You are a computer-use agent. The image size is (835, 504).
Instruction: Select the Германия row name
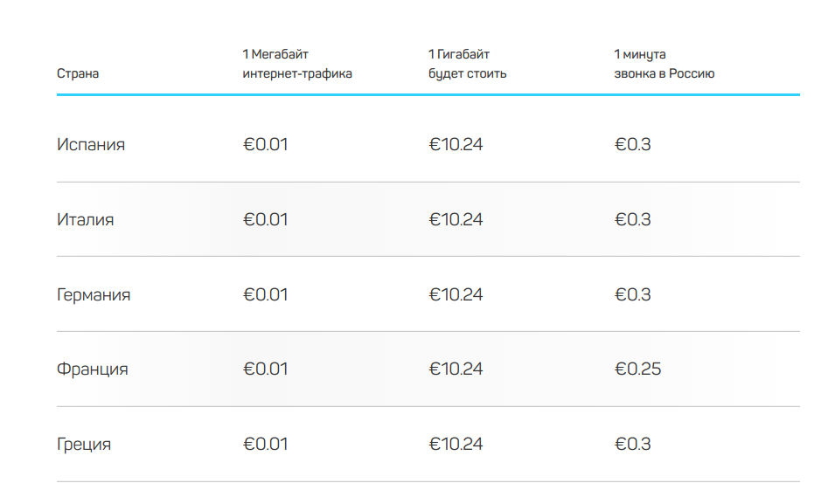click(x=94, y=295)
